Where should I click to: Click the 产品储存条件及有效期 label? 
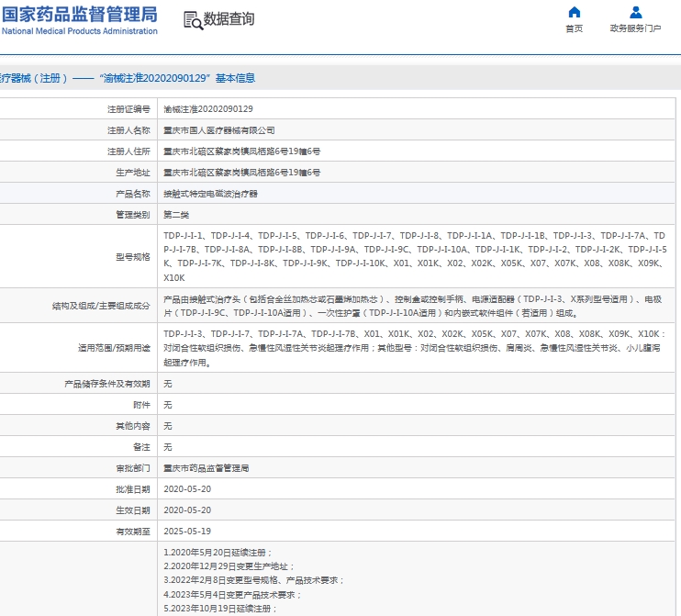tap(107, 384)
